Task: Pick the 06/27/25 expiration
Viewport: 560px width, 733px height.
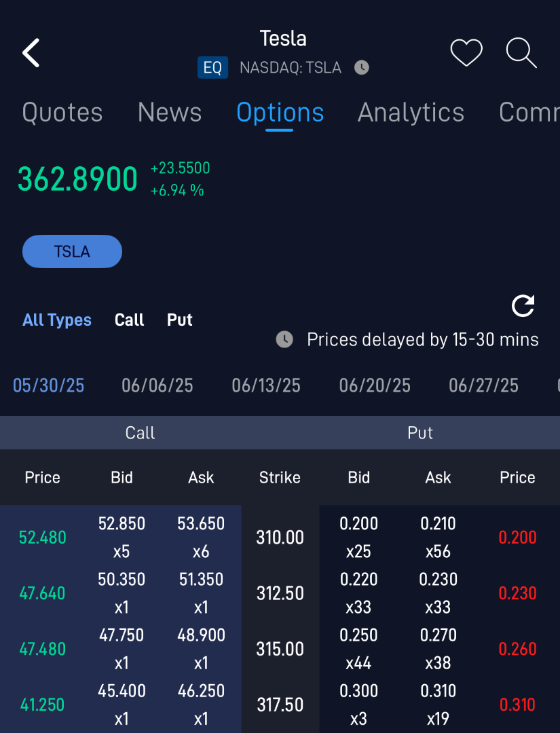Action: click(483, 386)
